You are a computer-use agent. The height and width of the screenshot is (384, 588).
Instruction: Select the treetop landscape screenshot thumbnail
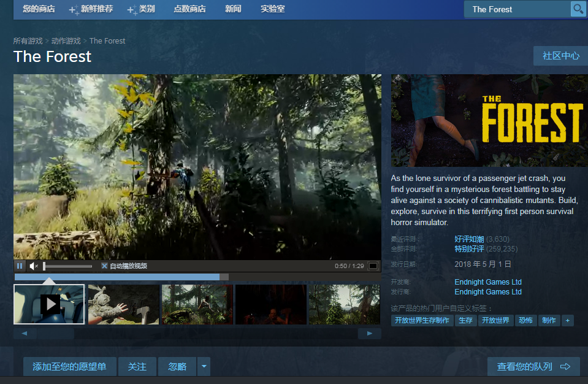344,304
